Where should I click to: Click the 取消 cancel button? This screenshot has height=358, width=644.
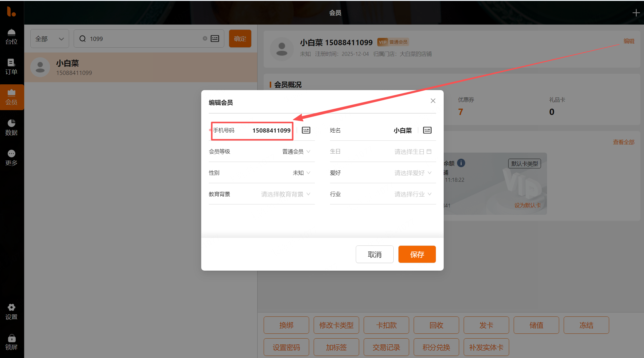click(x=375, y=254)
